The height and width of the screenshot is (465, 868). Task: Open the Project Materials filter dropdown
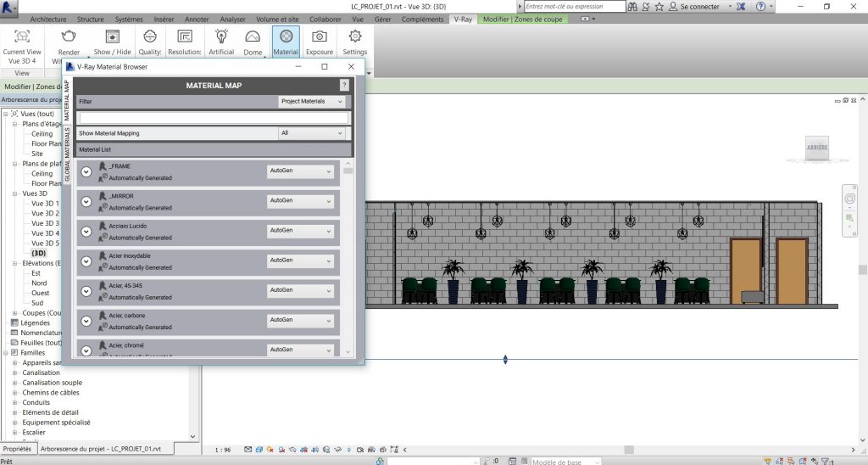click(313, 101)
